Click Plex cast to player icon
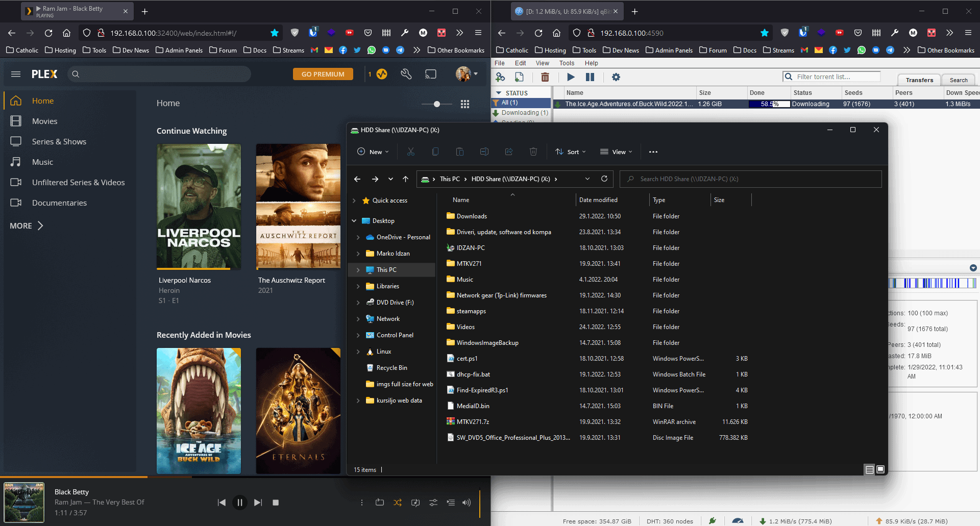980x526 pixels. click(x=431, y=74)
